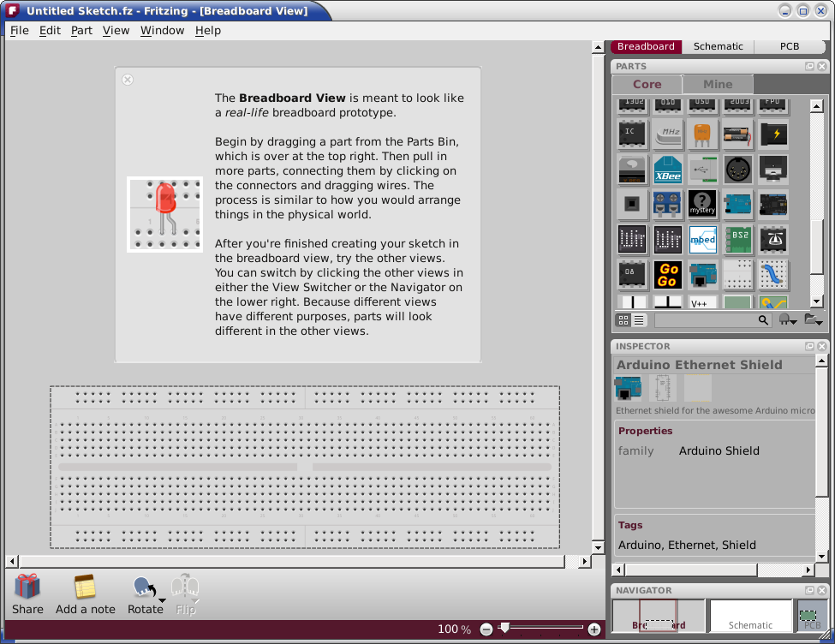Select the orange capacitor-like part

tap(702, 134)
